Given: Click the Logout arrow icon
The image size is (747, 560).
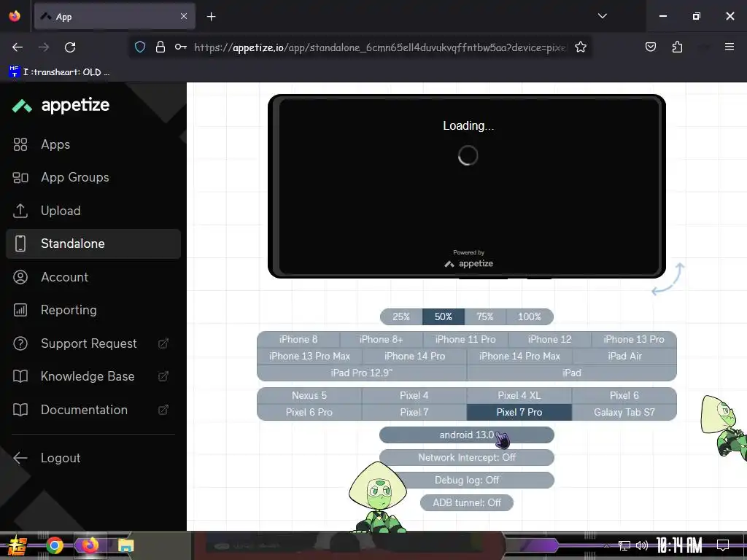Looking at the screenshot, I should tap(20, 458).
